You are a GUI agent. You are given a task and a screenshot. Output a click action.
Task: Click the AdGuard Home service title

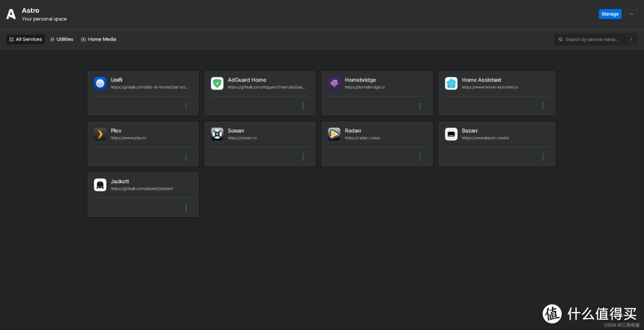tap(247, 80)
